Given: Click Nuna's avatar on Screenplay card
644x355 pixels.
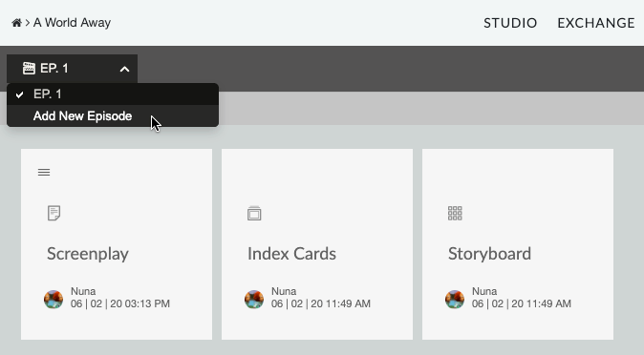Looking at the screenshot, I should tap(54, 300).
